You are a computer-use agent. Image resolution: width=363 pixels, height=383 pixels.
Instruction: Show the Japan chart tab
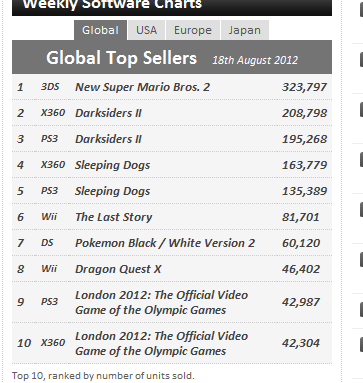pos(245,30)
